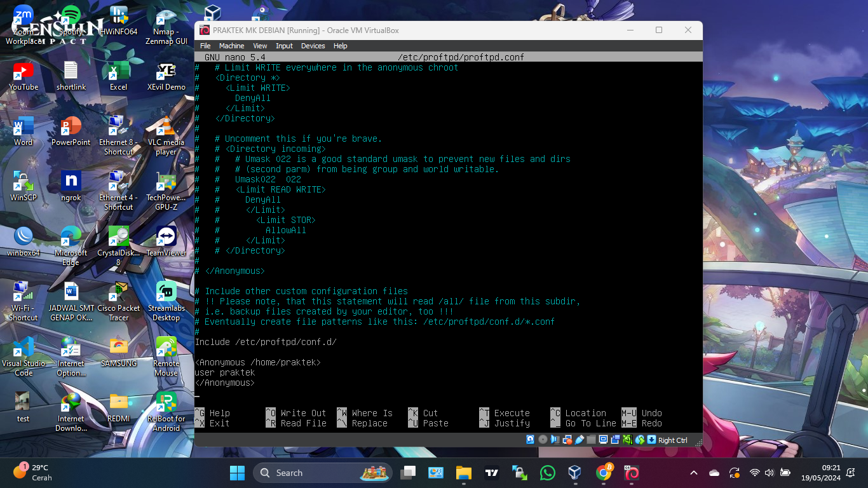Screen dimensions: 868x488
Task: Select the Word desktop shortcut
Action: click(x=24, y=132)
